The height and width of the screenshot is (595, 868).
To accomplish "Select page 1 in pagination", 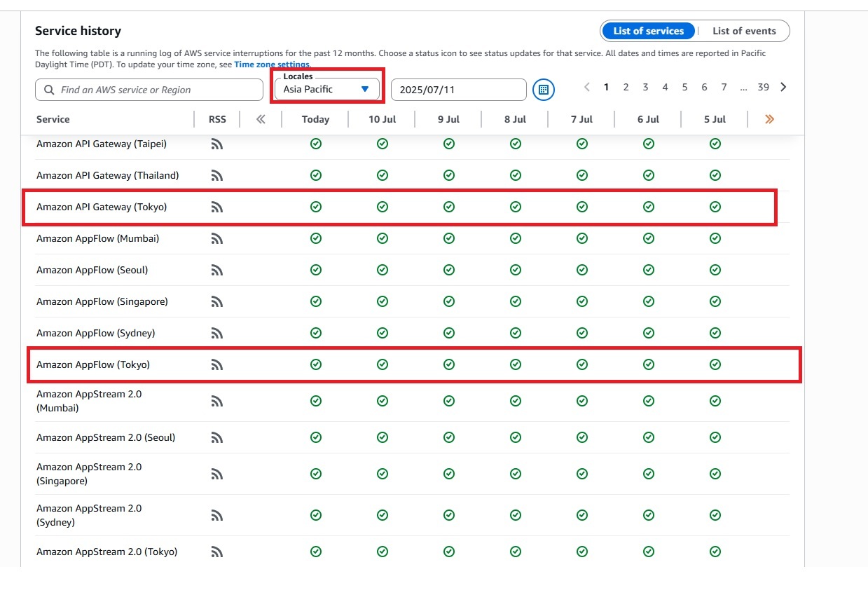I will (606, 88).
